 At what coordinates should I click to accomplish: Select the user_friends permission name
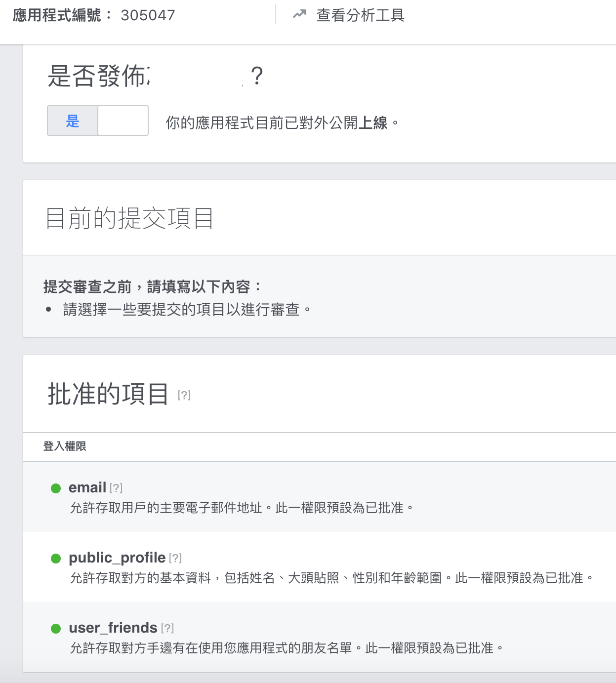point(113,628)
